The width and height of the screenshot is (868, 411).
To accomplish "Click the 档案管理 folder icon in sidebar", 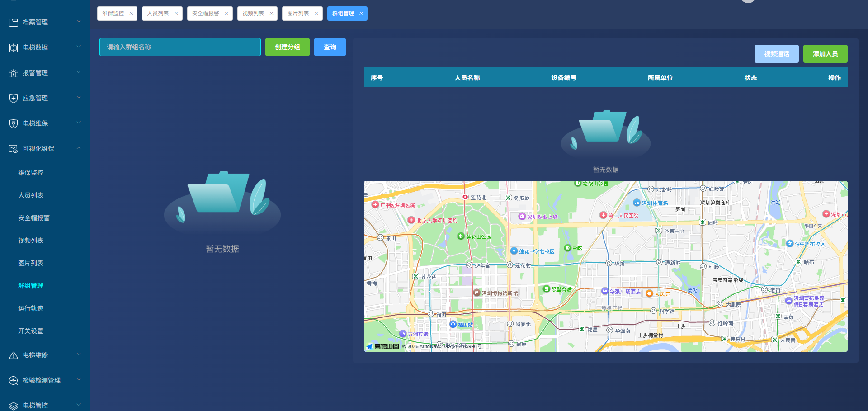I will coord(14,22).
